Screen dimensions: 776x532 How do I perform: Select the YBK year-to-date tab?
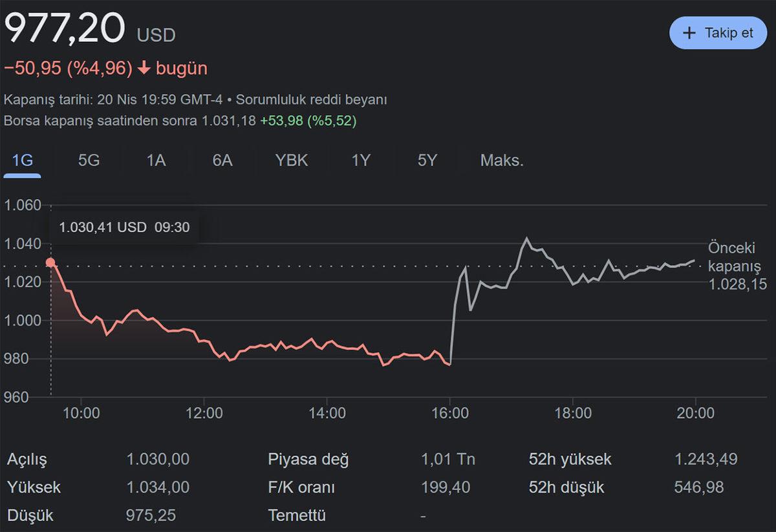click(x=291, y=160)
